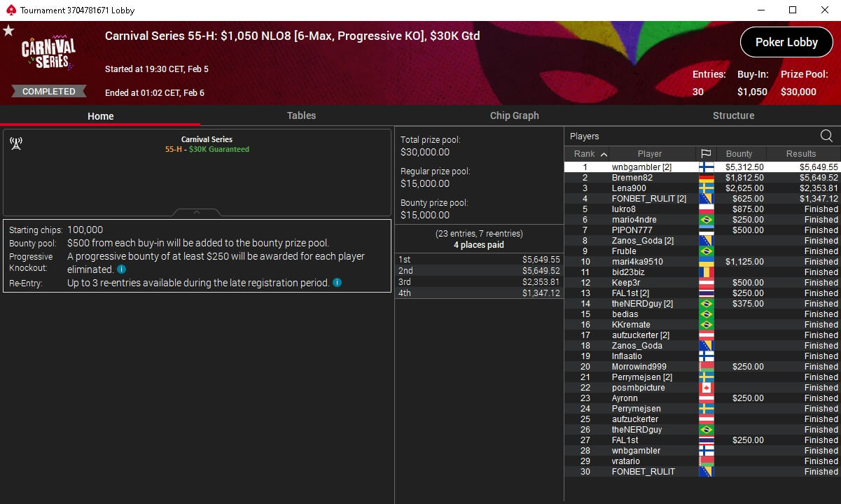Click the 55-H $30K Guaranteed text
This screenshot has height=504, width=841.
coord(207,149)
